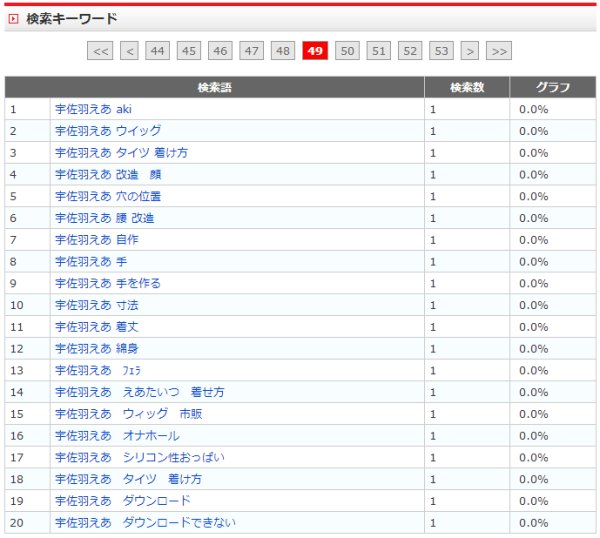Open page 44 of results
Image resolution: width=600 pixels, height=538 pixels.
coord(157,51)
